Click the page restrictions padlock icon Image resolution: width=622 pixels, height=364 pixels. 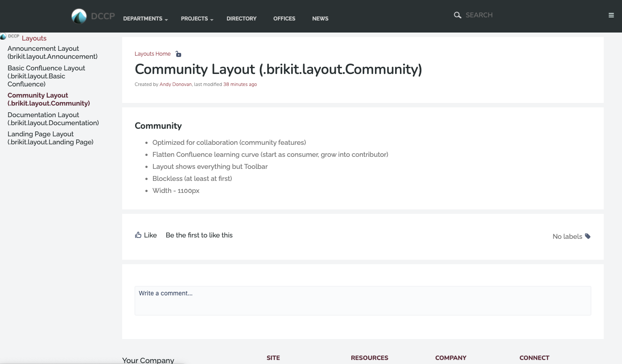[x=178, y=54]
